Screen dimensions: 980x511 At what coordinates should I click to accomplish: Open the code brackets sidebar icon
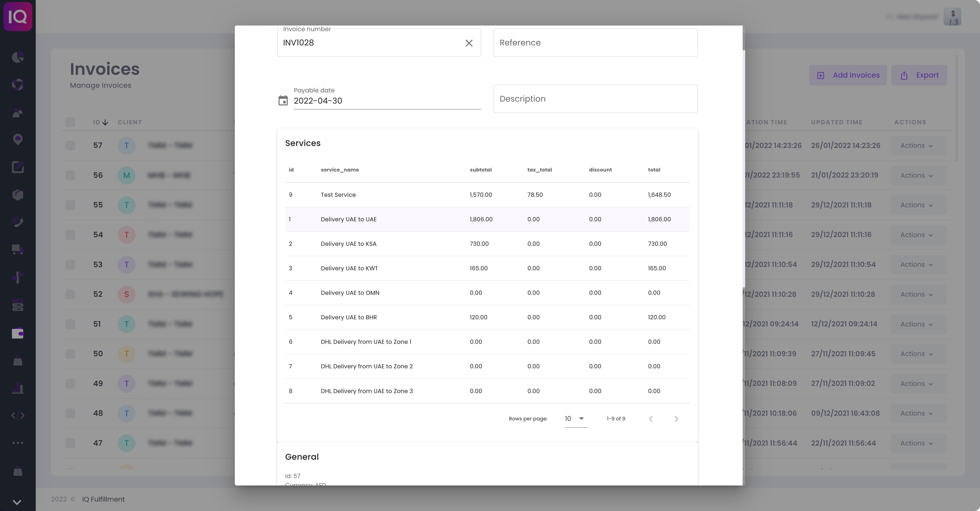coord(18,415)
